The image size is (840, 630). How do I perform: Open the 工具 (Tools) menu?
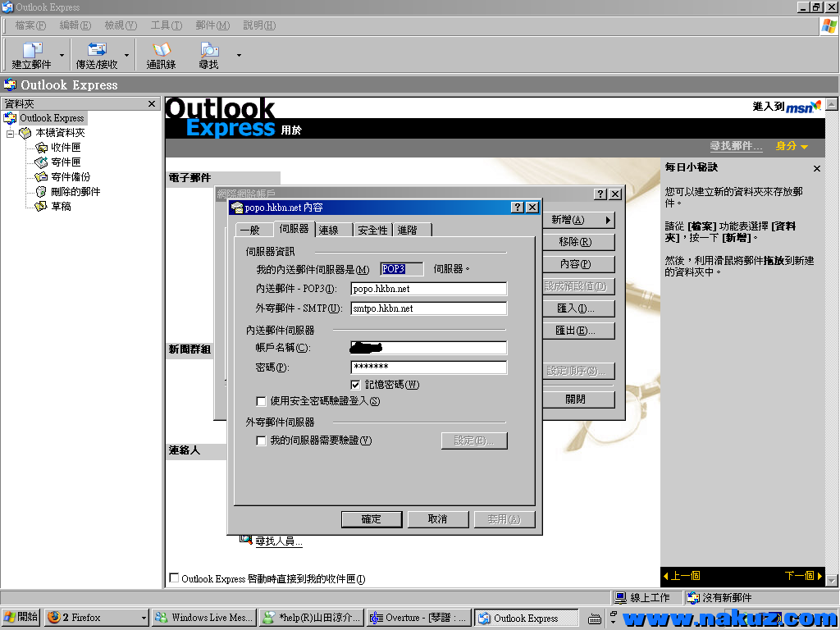(166, 25)
